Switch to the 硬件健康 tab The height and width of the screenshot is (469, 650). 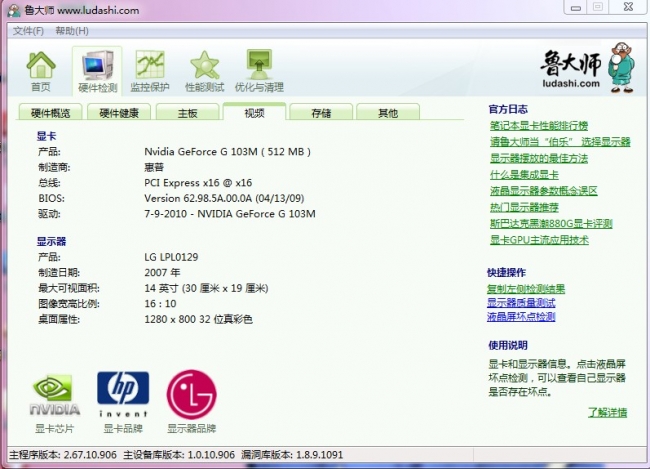point(119,113)
